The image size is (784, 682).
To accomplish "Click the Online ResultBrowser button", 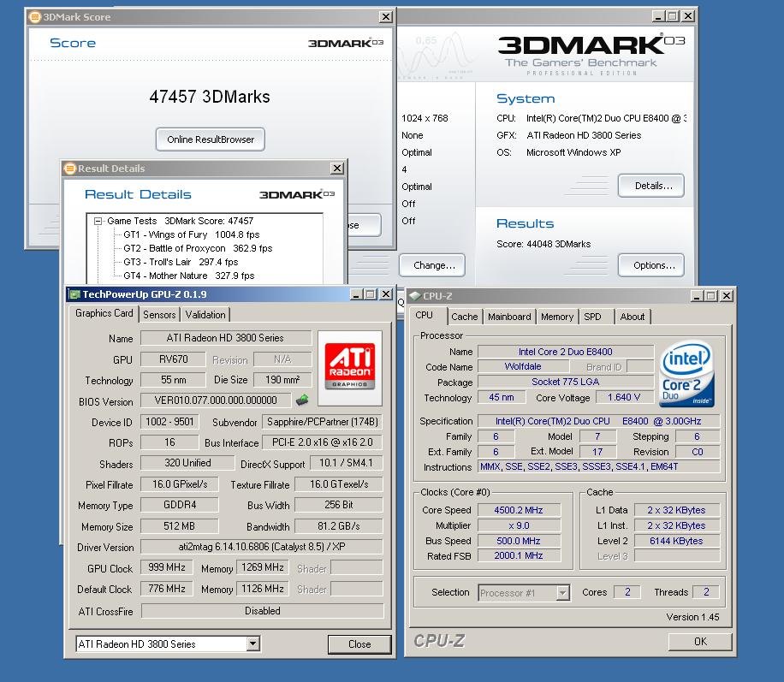I will [211, 139].
